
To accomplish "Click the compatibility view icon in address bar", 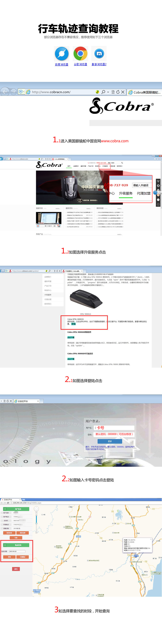I will (x=113, y=92).
